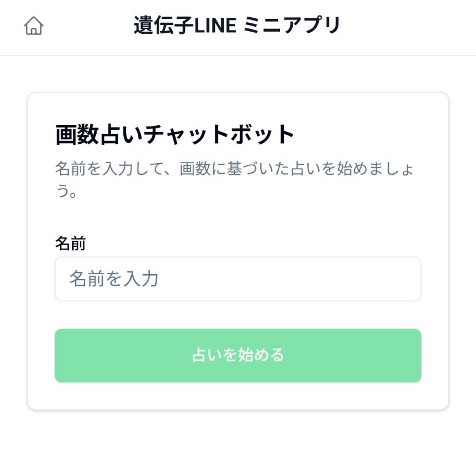Start the fortune telling with the green button

point(238,355)
